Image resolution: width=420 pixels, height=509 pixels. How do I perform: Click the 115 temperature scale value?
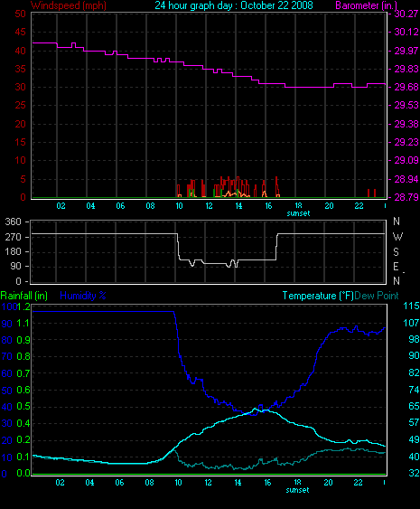(x=411, y=306)
